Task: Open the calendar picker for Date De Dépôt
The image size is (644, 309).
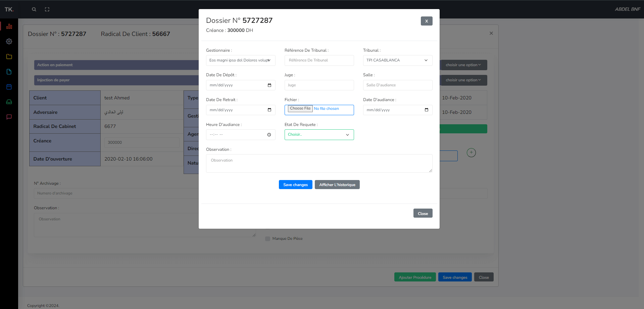Action: [269, 85]
